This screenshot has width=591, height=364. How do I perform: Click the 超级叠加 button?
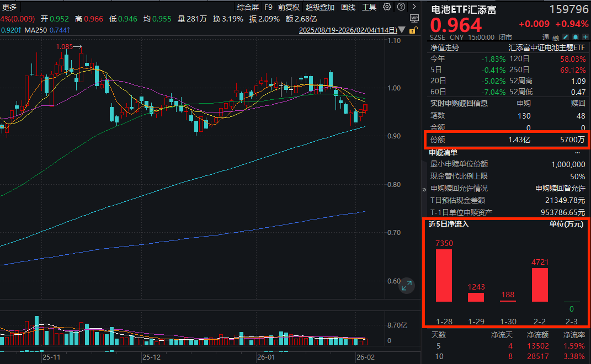tap(320, 7)
